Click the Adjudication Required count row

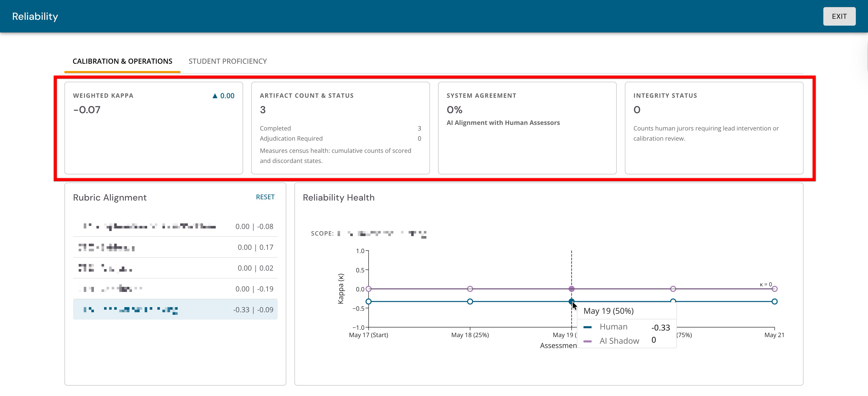point(340,139)
